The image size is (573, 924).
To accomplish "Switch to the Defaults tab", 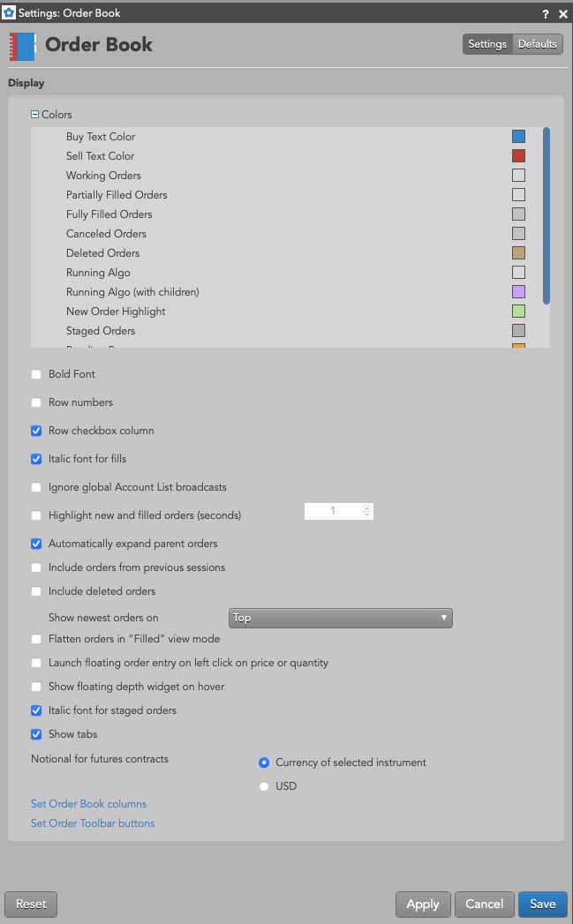I will [x=537, y=44].
